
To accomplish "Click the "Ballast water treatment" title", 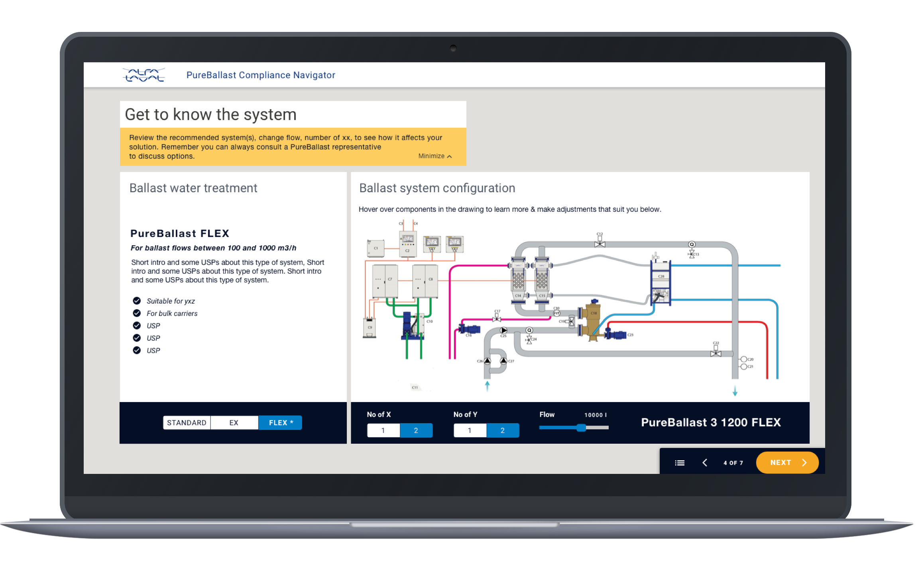I will (193, 188).
